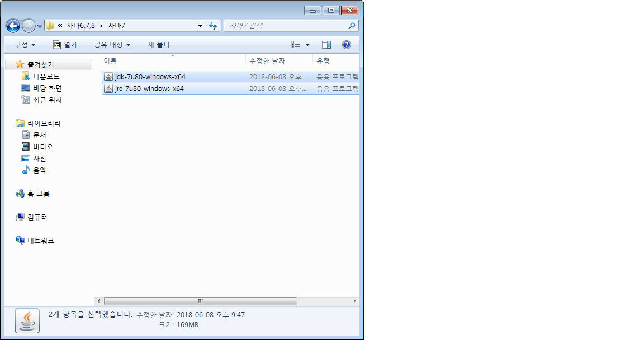644x340 pixels.
Task: Open the 구성 menu
Action: 25,45
